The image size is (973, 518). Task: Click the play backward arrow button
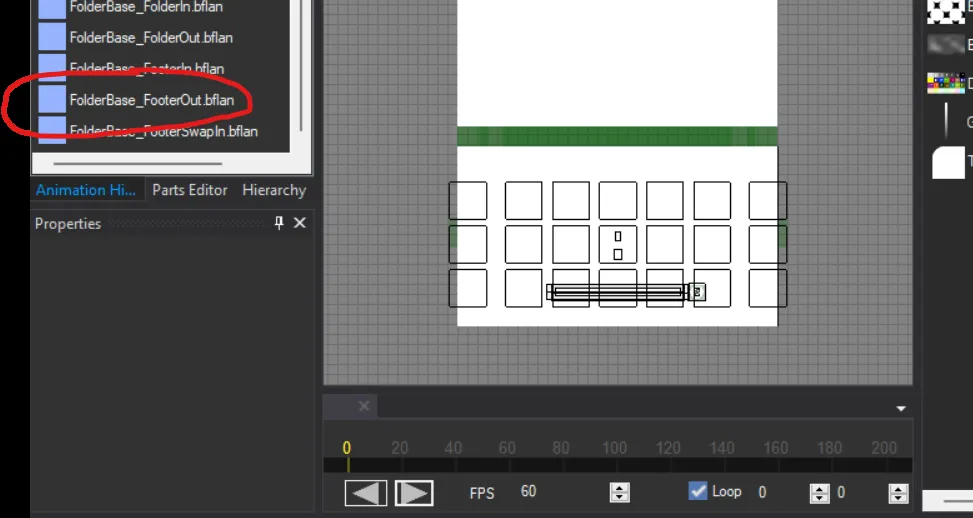(x=366, y=493)
